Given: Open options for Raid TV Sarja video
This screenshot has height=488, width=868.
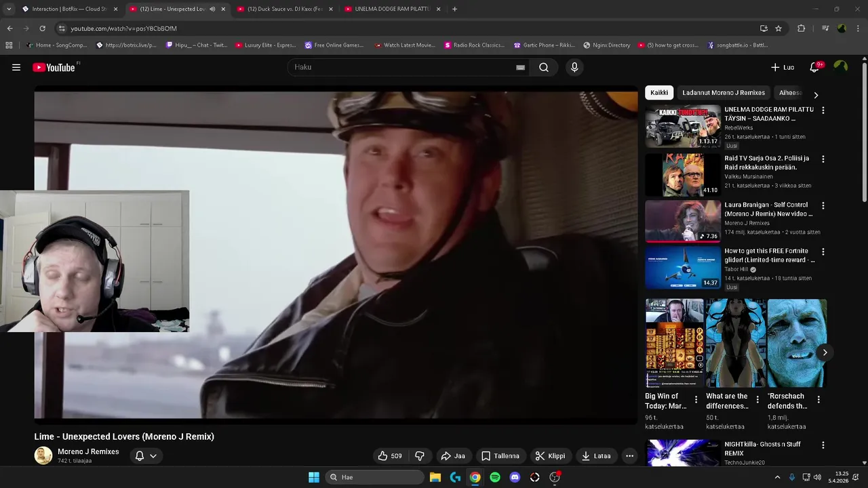Looking at the screenshot, I should [823, 159].
